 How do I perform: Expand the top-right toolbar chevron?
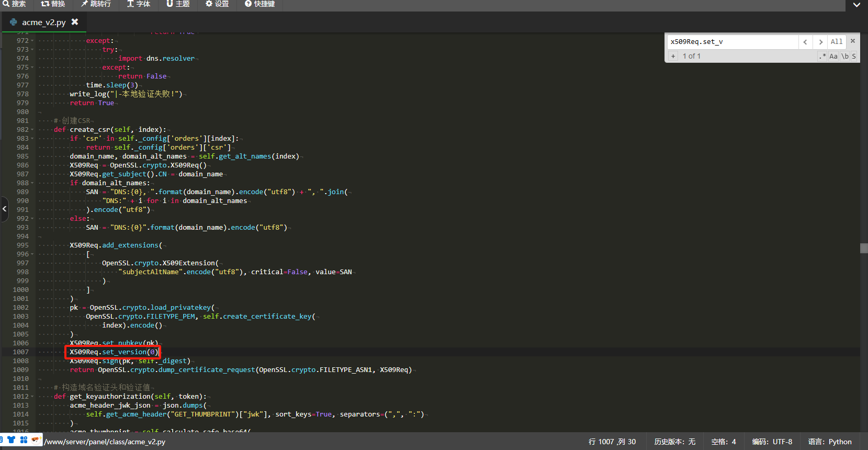point(856,5)
